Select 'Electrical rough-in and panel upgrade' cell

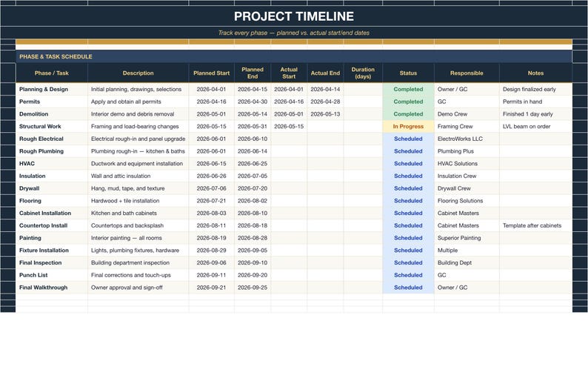click(x=138, y=139)
